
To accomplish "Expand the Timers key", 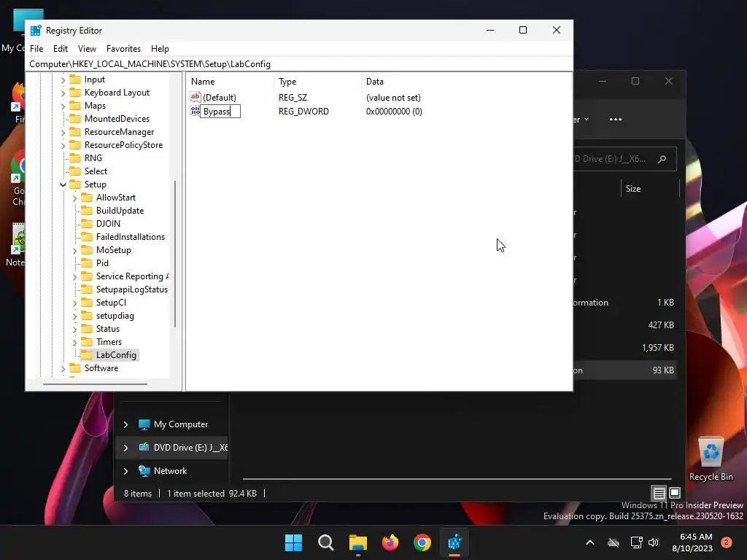I will click(x=75, y=343).
